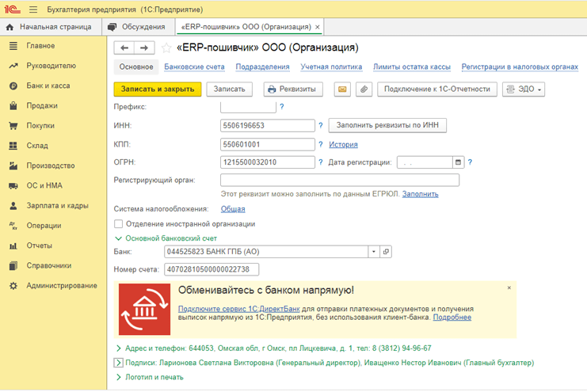Image resolution: width=587 pixels, height=392 pixels.
Task: Open Справочники section in sidebar
Action: point(53,265)
